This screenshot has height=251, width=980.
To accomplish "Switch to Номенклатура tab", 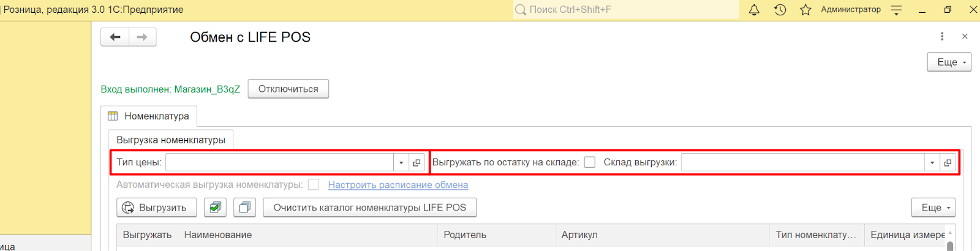I will [149, 116].
